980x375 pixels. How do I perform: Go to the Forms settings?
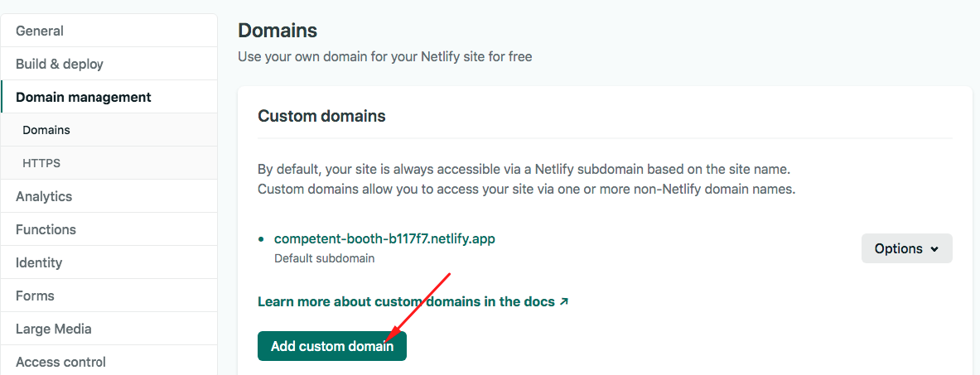coord(35,296)
